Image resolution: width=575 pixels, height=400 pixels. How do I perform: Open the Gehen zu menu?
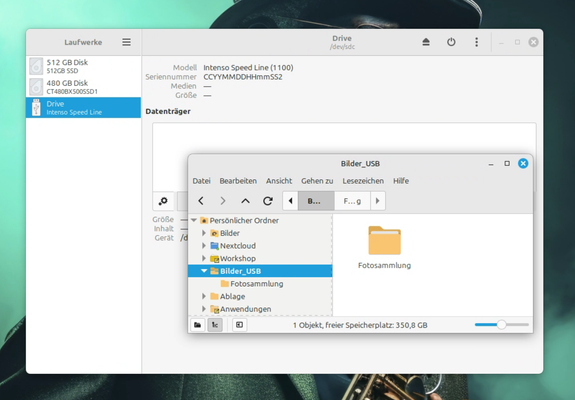[x=317, y=181]
